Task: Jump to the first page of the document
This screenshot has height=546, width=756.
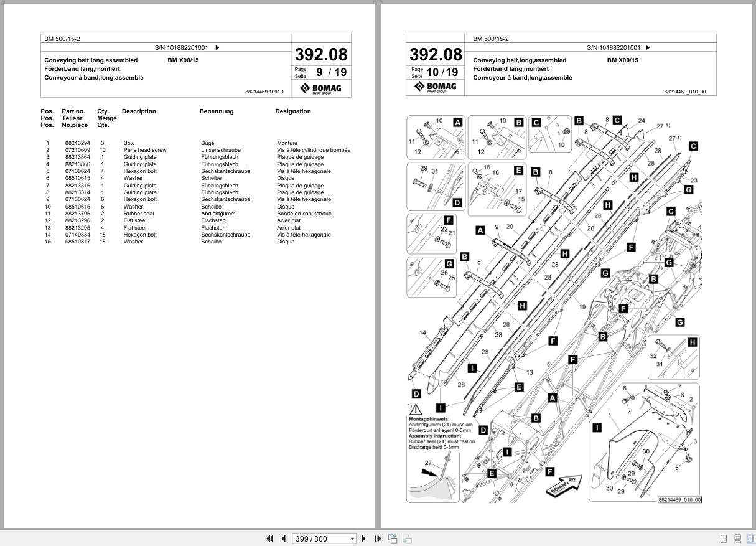Action: [270, 539]
